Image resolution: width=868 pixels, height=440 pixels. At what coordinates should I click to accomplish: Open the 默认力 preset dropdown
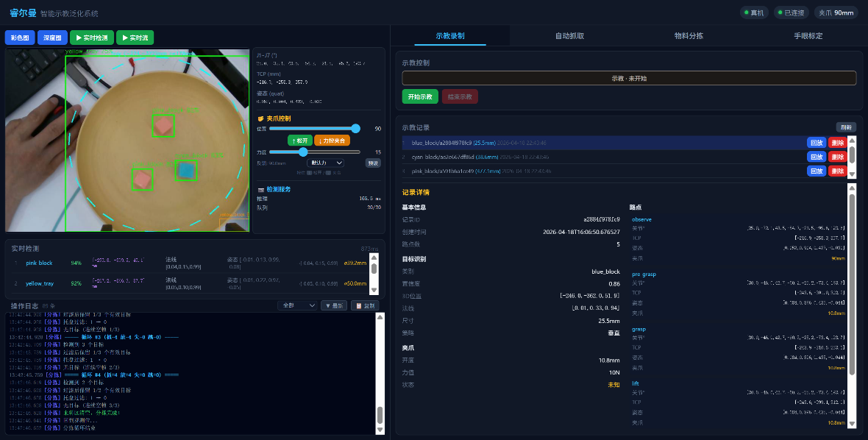coord(327,163)
